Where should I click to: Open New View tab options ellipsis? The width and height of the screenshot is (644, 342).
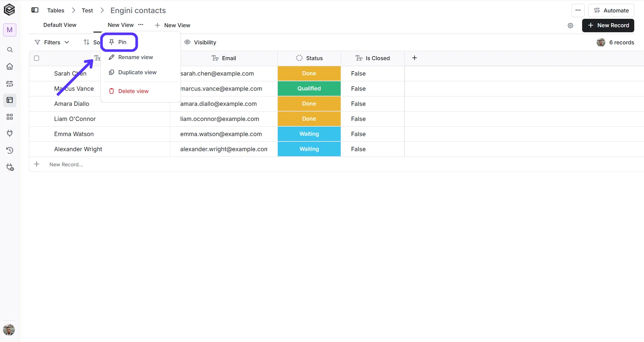coord(141,25)
